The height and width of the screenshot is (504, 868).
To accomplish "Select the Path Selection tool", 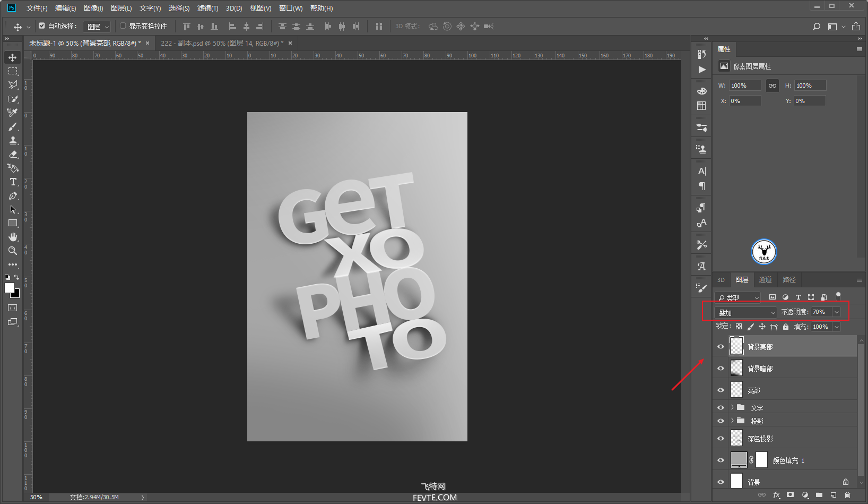I will coord(13,209).
